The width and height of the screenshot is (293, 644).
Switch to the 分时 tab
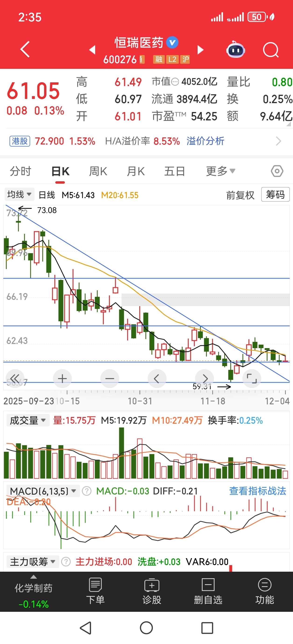20,171
